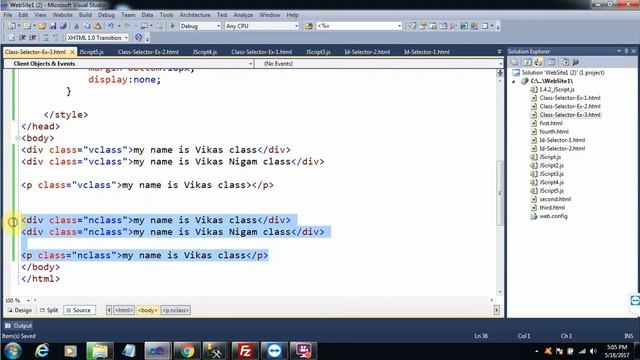Click the Copy toolbar icon
Viewport: 640px width, 360px height.
point(87,26)
